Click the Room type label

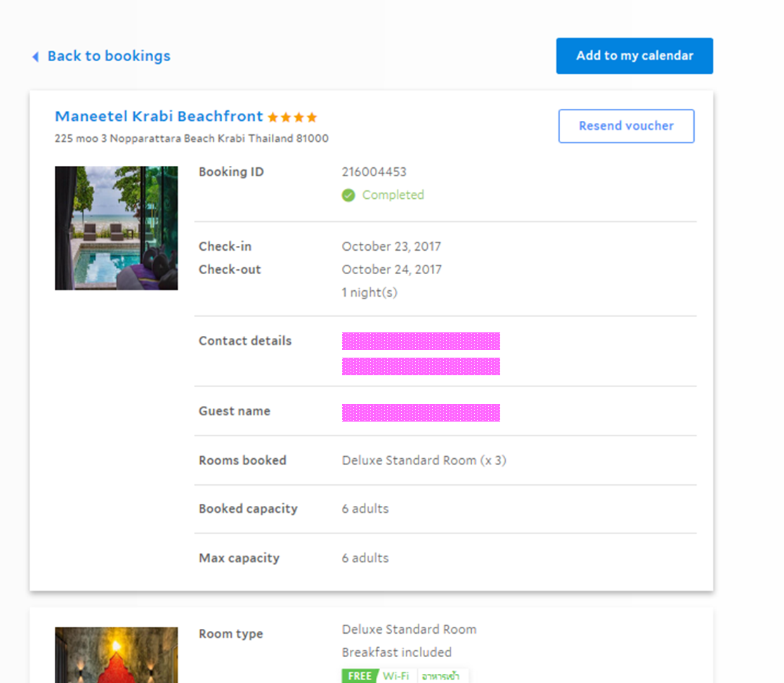pos(231,634)
